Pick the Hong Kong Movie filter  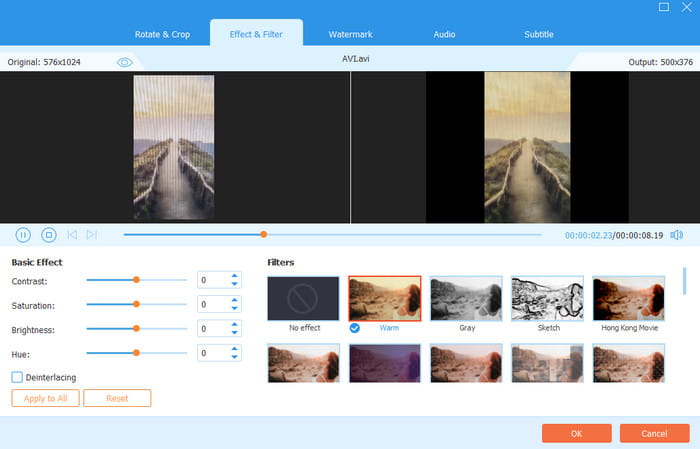pos(628,298)
